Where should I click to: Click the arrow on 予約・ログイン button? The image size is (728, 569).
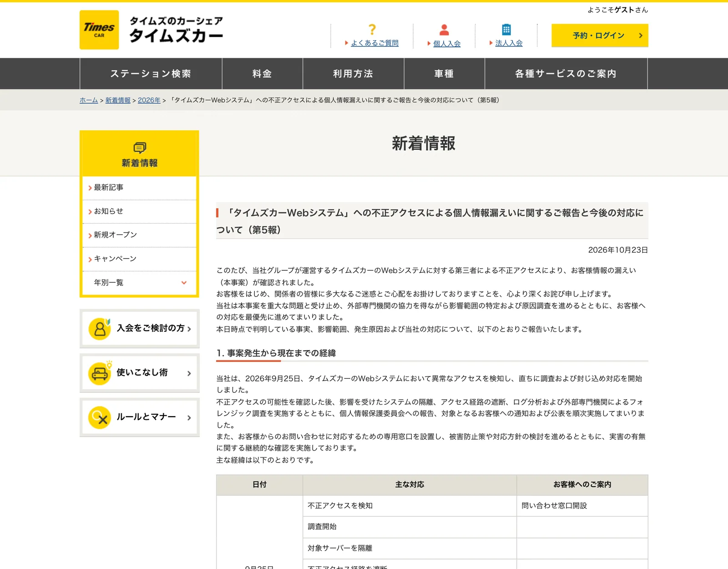(x=641, y=36)
